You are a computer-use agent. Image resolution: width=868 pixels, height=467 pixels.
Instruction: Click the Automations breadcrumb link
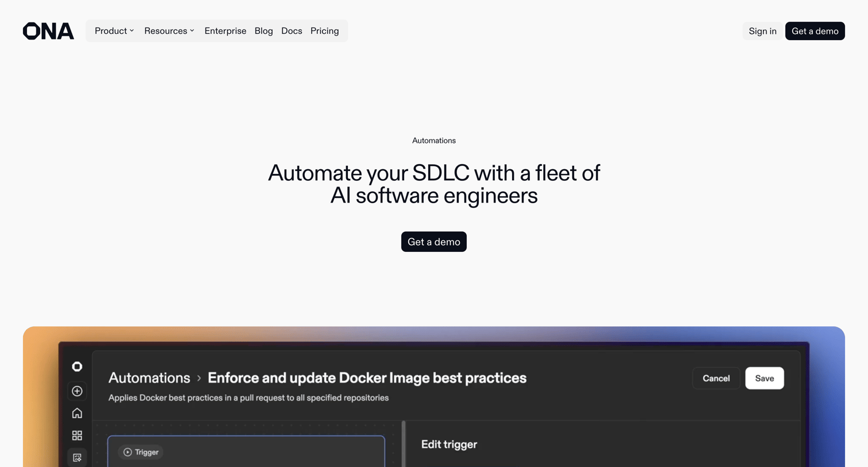[149, 378]
